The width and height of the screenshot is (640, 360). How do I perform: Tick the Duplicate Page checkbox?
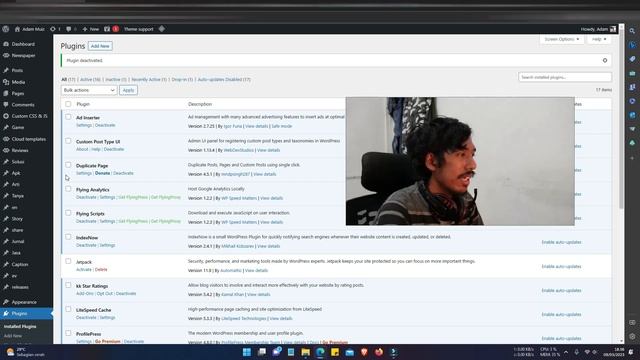pos(68,165)
